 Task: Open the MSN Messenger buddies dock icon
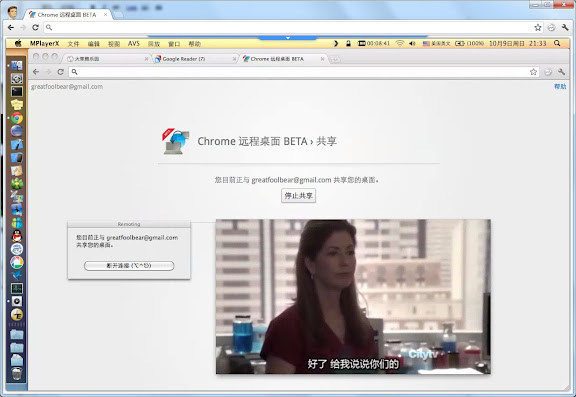17,223
